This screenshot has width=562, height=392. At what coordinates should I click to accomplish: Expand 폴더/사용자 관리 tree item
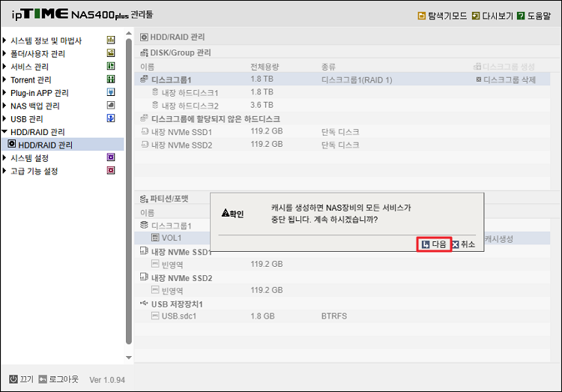(37, 54)
